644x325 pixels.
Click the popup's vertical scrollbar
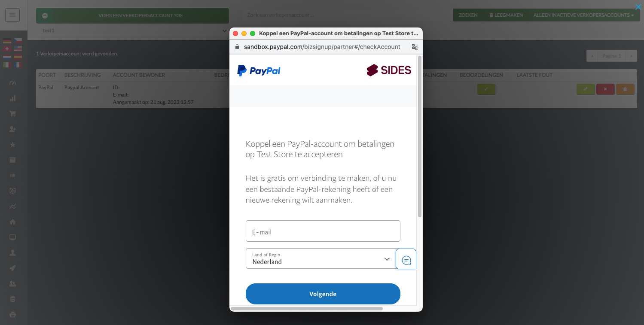tap(420, 136)
